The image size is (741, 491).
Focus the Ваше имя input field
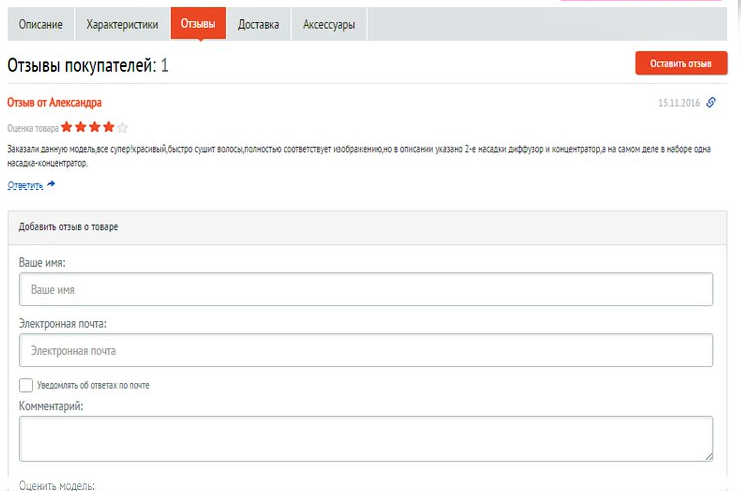(x=365, y=290)
